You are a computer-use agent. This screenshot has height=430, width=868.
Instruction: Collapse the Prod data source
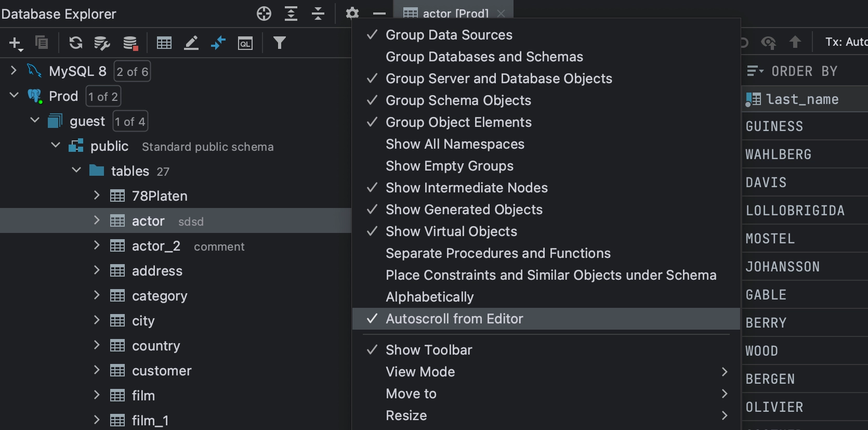14,96
